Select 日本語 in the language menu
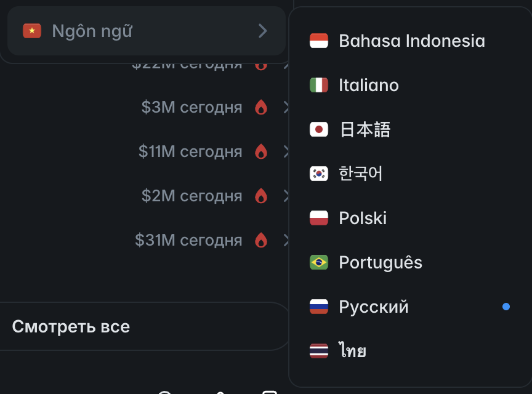The width and height of the screenshot is (532, 394). [365, 130]
